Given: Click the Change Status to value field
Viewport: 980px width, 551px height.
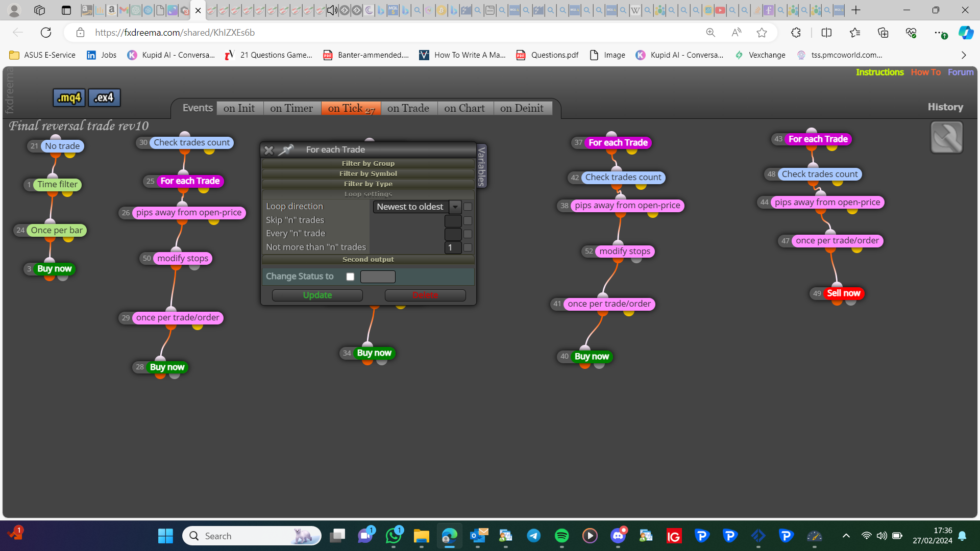Looking at the screenshot, I should (x=378, y=277).
